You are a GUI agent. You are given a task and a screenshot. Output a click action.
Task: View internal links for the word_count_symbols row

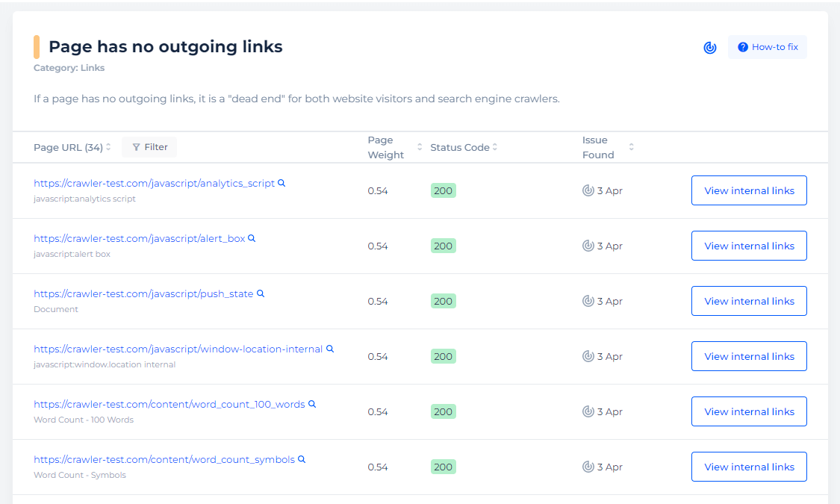click(749, 467)
